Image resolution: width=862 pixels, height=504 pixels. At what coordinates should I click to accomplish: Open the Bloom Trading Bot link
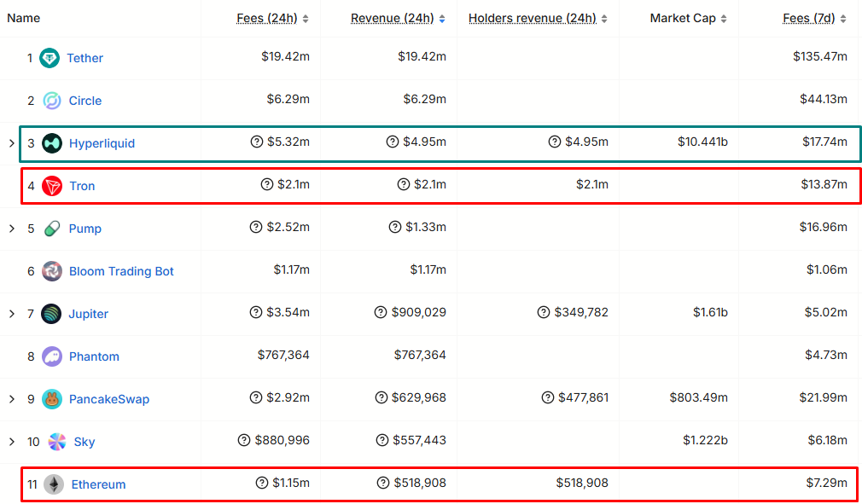[x=121, y=271]
